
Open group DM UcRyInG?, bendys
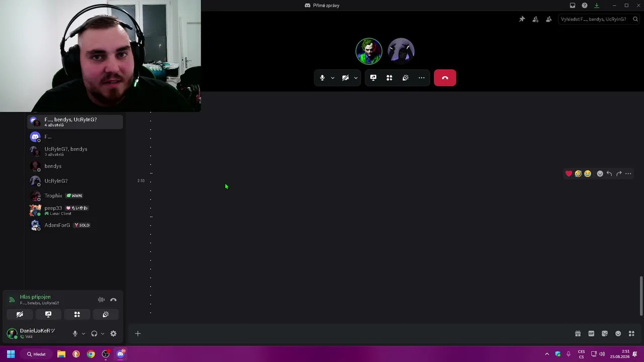pyautogui.click(x=75, y=151)
